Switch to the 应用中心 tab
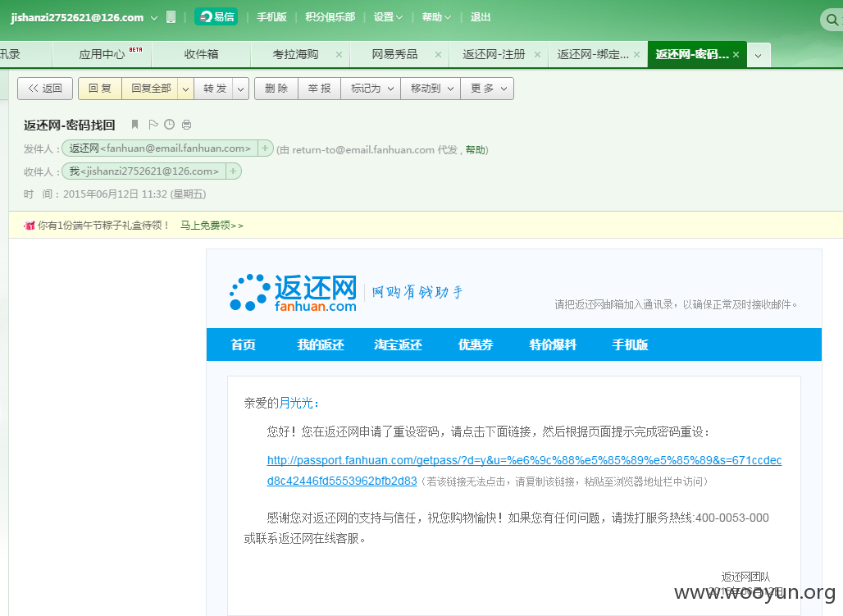The image size is (843, 616). click(x=103, y=54)
